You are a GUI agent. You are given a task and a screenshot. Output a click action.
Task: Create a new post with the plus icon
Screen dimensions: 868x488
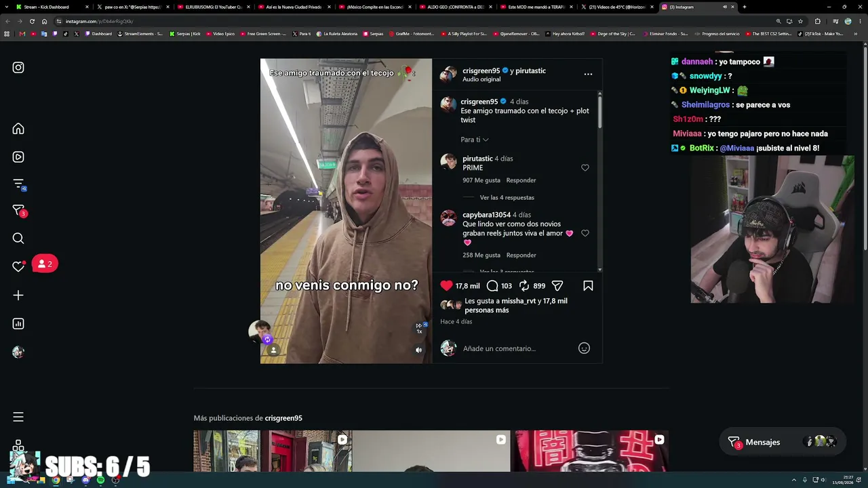pos(18,296)
